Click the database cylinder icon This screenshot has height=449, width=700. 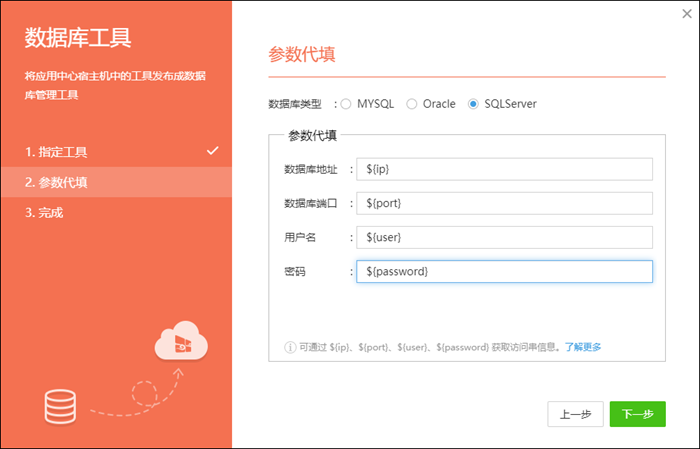60,405
